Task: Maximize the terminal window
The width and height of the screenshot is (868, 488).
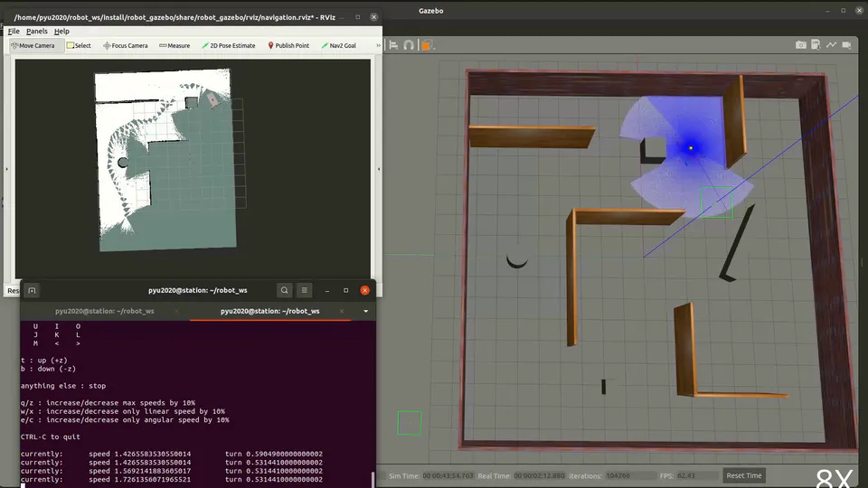Action: point(346,290)
